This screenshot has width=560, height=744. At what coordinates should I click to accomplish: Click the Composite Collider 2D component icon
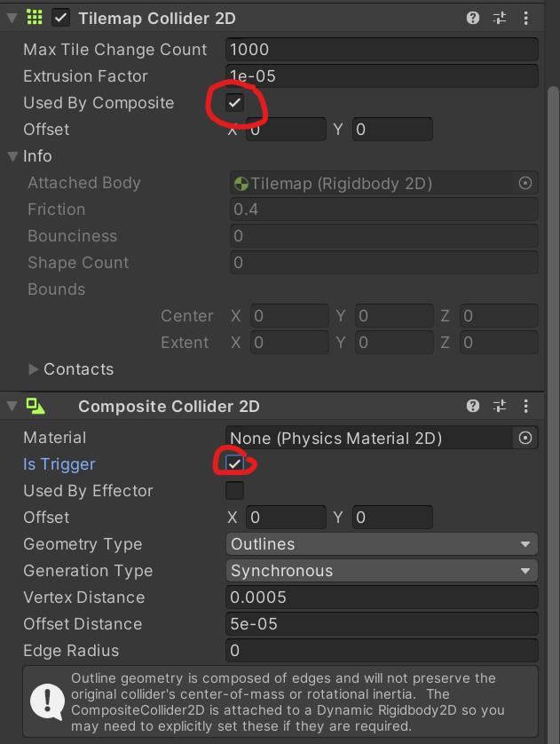click(x=35, y=406)
